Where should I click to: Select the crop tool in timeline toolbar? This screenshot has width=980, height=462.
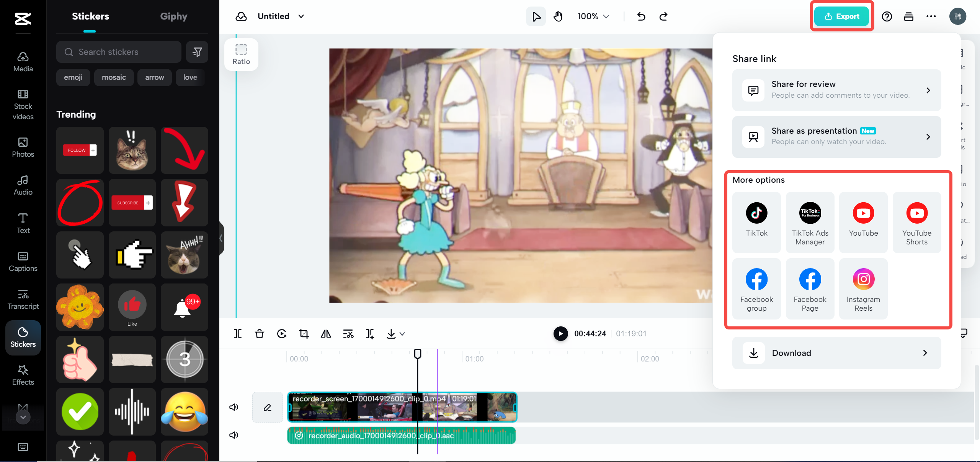304,334
